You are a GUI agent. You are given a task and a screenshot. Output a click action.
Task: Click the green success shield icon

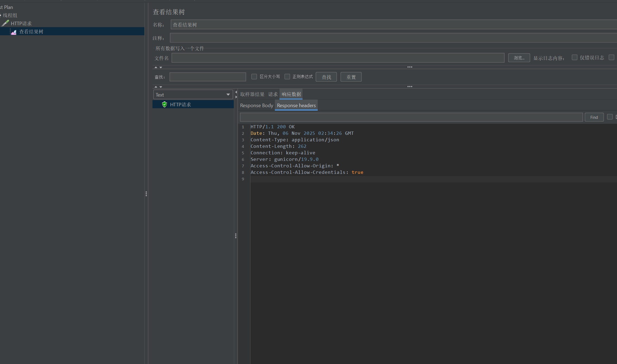[164, 104]
